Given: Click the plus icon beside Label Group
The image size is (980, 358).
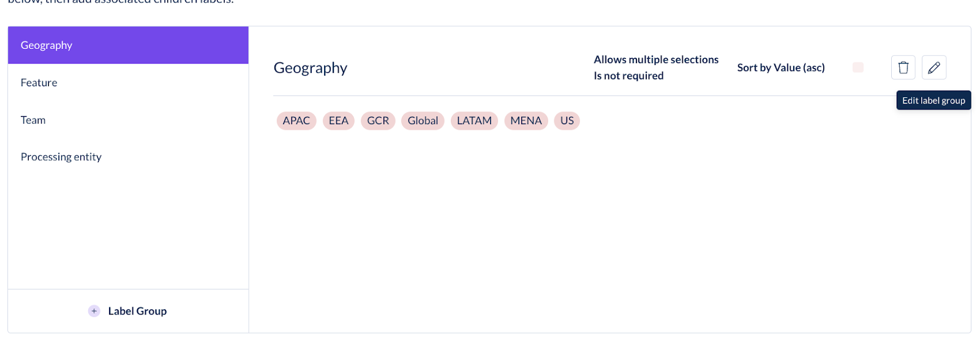Looking at the screenshot, I should 94,311.
